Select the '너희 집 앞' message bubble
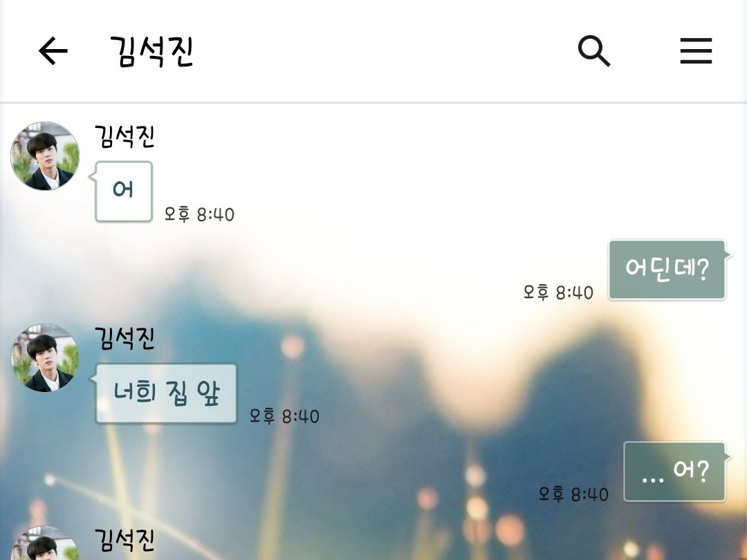Viewport: 747px width, 560px height. click(x=166, y=393)
